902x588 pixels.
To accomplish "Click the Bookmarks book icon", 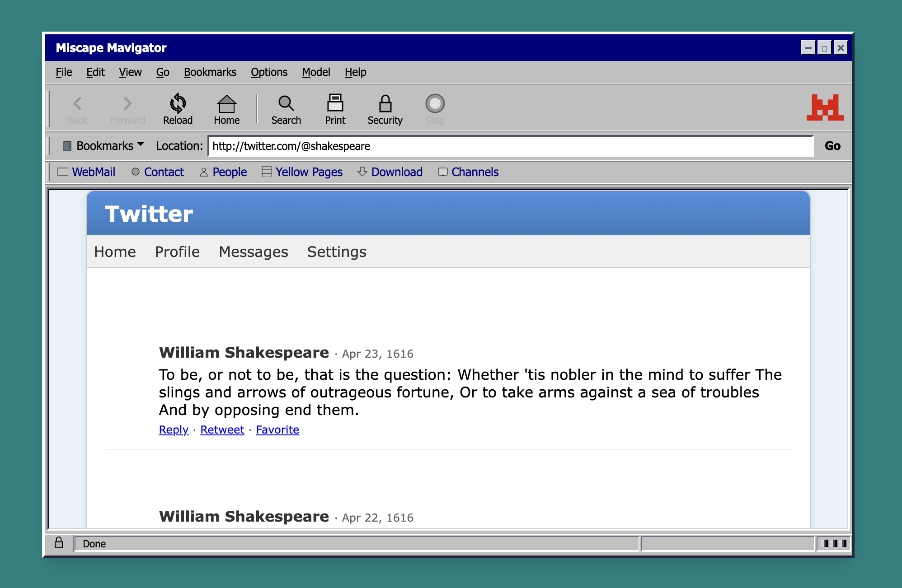I will point(67,146).
